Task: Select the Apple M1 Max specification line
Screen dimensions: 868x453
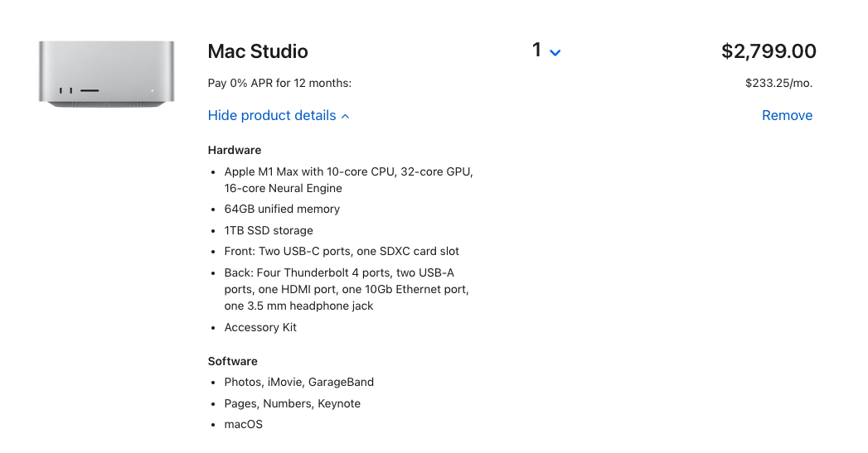Action: coord(348,172)
